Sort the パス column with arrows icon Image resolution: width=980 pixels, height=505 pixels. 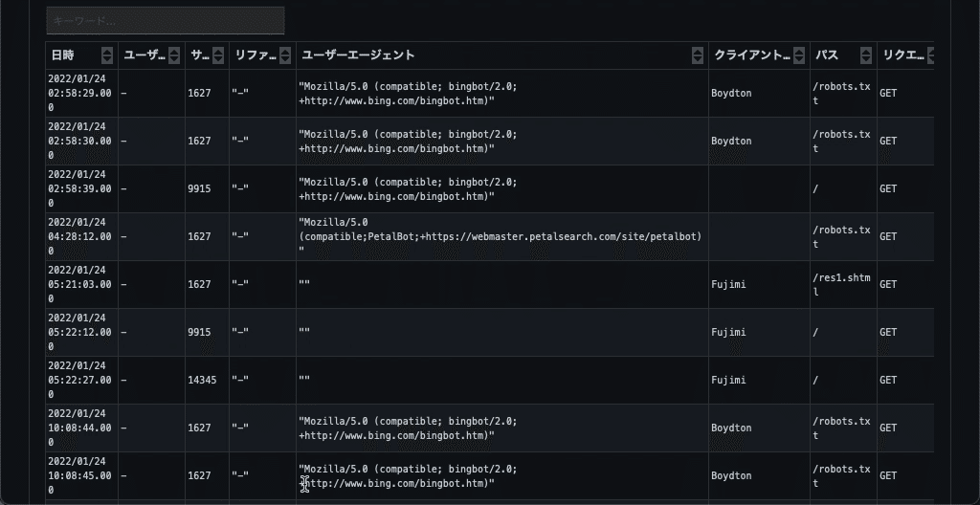(x=865, y=55)
